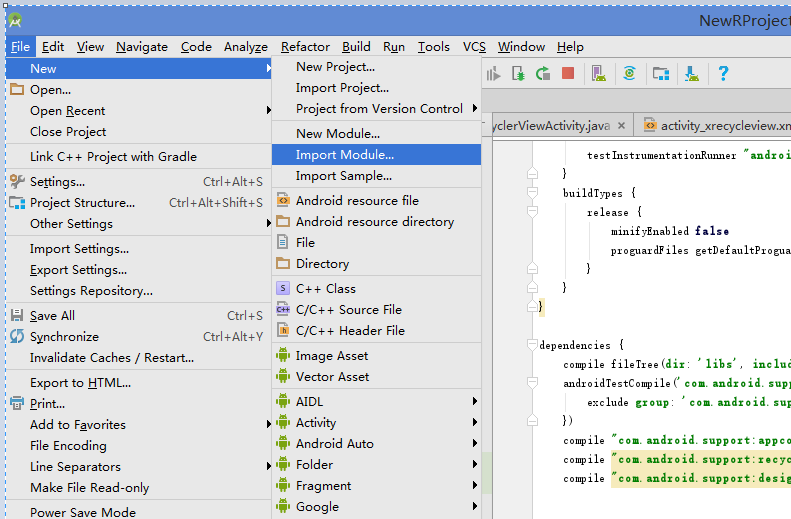791x519 pixels.
Task: Expand Project from Version Control submenu
Action: pos(379,109)
